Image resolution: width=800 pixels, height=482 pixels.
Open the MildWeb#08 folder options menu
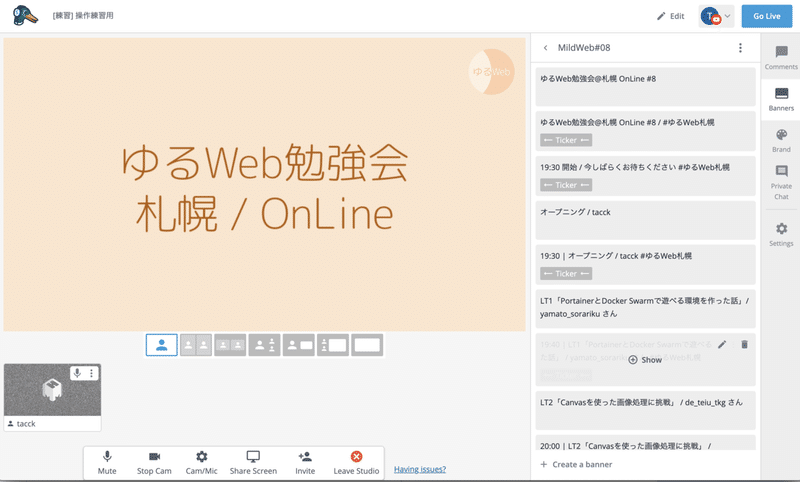[x=740, y=48]
